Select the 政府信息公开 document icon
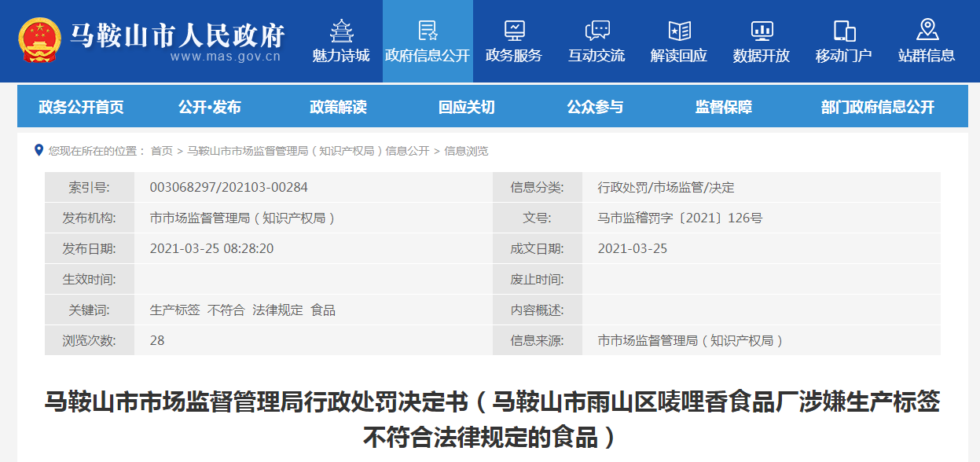The height and width of the screenshot is (462, 980). [x=428, y=31]
